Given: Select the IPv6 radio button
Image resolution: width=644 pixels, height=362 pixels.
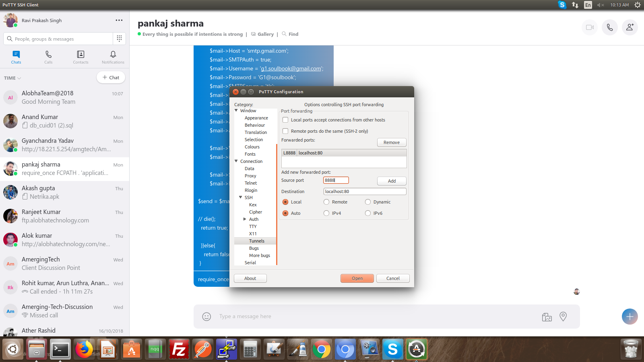Looking at the screenshot, I should [368, 213].
